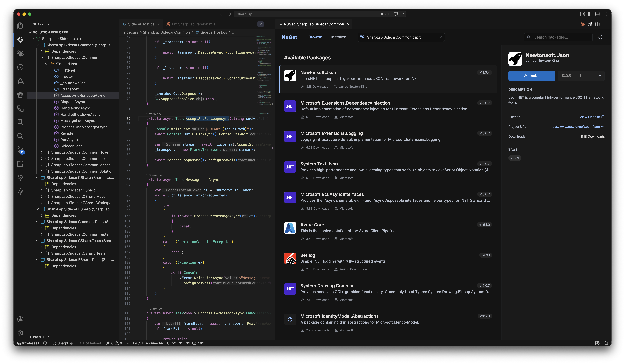This screenshot has width=625, height=364.
Task: Toggle the primary sidebar visibility
Action: (x=590, y=14)
